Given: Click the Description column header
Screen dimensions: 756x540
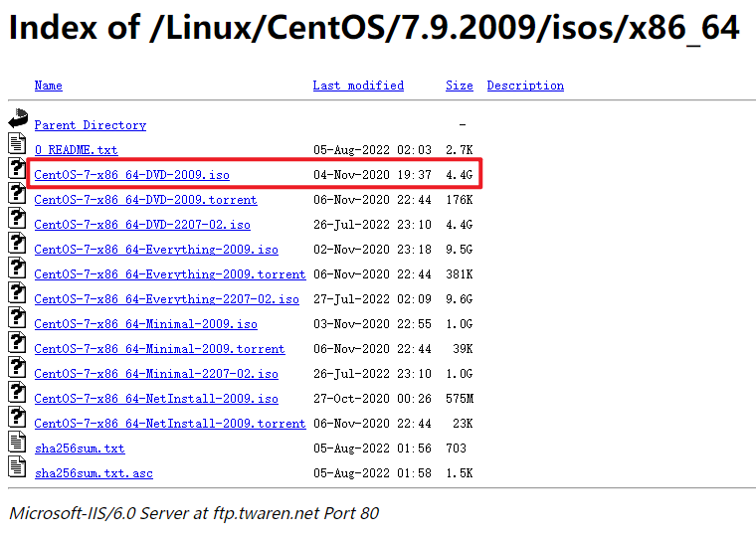Looking at the screenshot, I should click(x=525, y=86).
